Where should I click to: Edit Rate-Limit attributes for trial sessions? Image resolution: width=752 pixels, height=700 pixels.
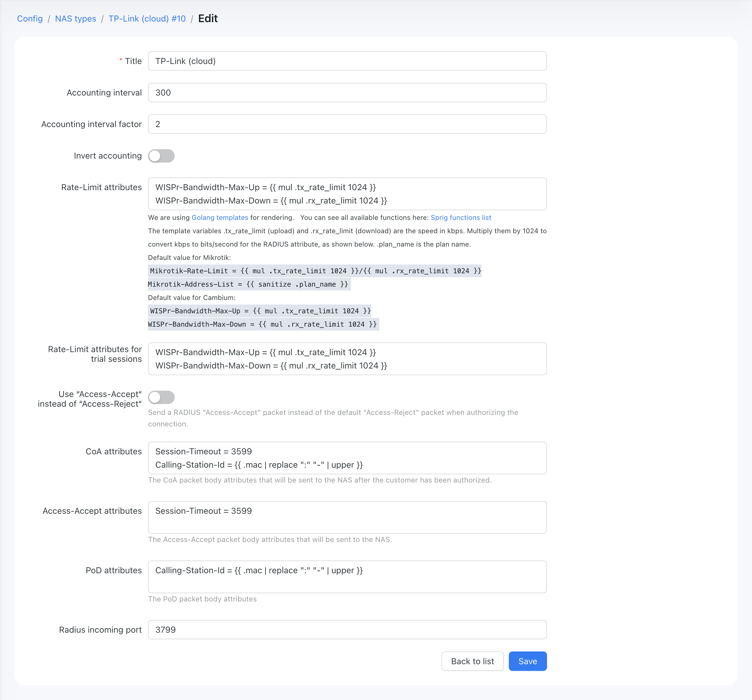pos(347,359)
